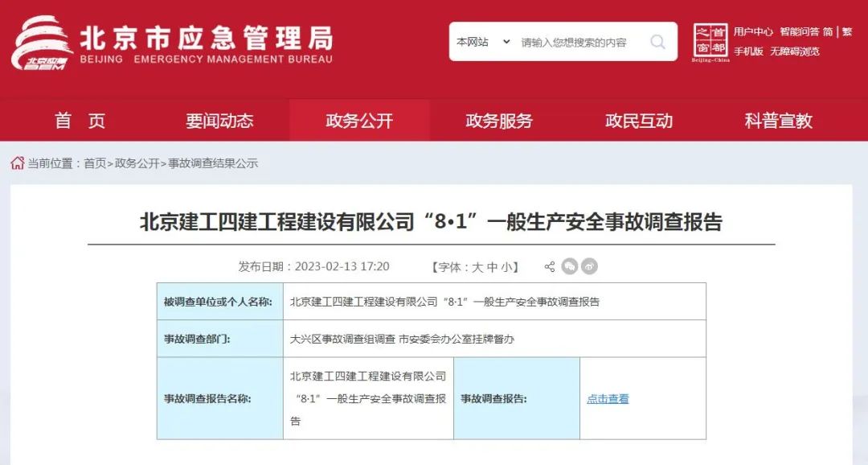Click 点击查看 report link

(608, 398)
